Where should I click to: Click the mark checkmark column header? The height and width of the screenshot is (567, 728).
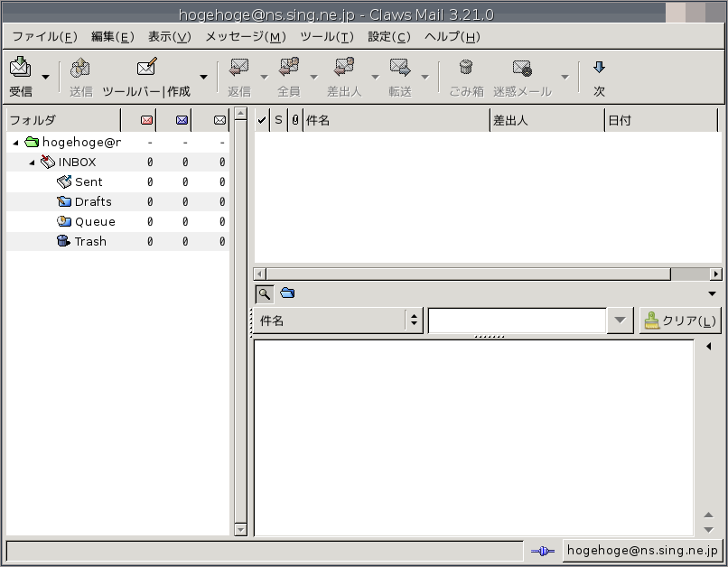(262, 120)
